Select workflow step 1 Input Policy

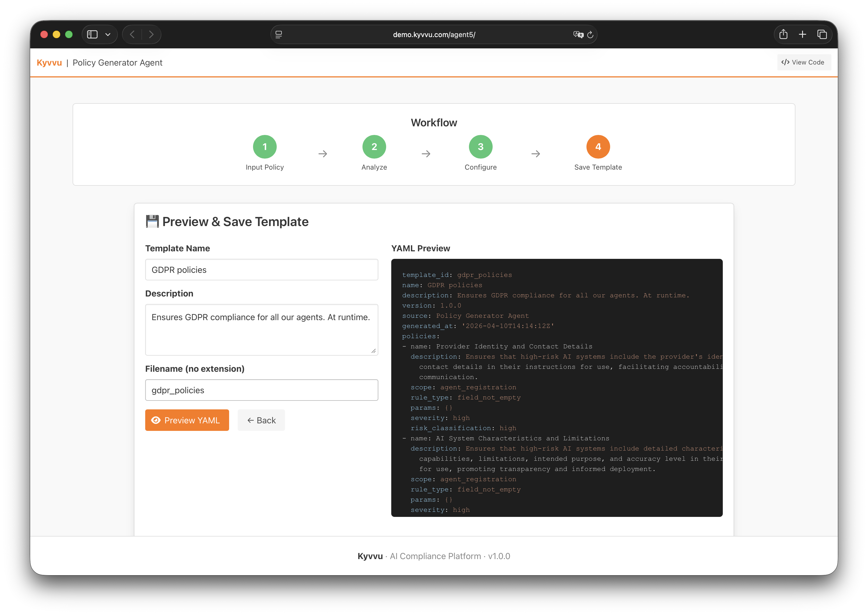pyautogui.click(x=264, y=146)
